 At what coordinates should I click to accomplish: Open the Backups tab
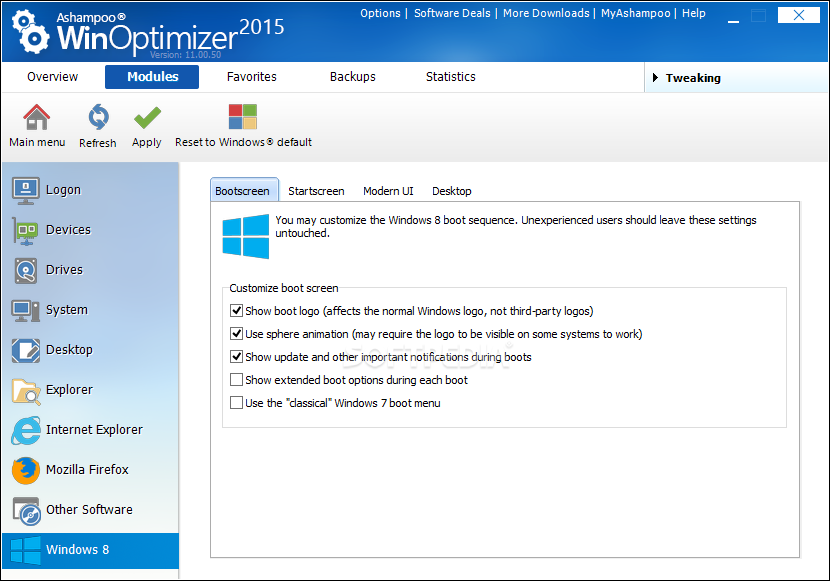pyautogui.click(x=353, y=77)
